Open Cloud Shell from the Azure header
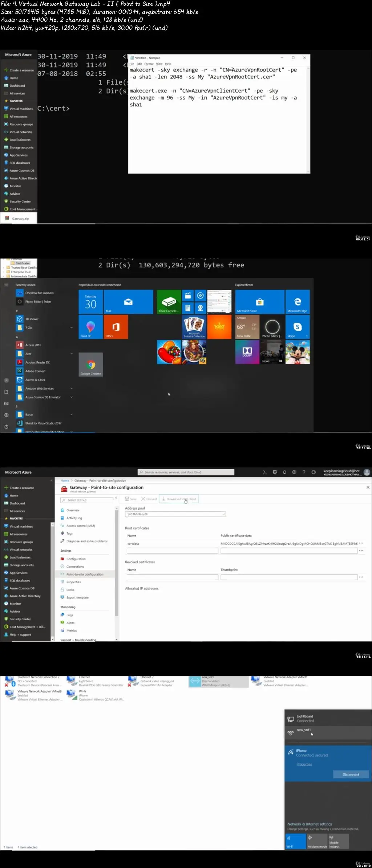The image size is (372, 868). (x=265, y=472)
